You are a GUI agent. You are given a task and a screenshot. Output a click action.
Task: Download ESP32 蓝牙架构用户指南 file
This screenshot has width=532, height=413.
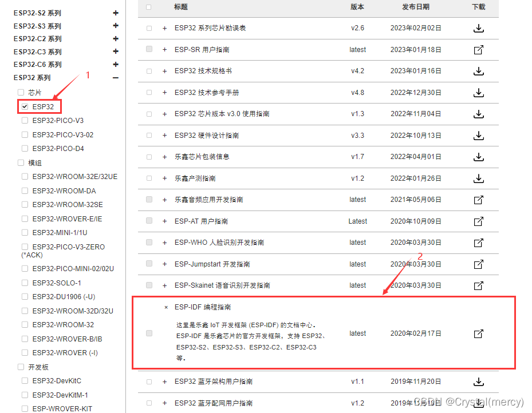tap(478, 382)
